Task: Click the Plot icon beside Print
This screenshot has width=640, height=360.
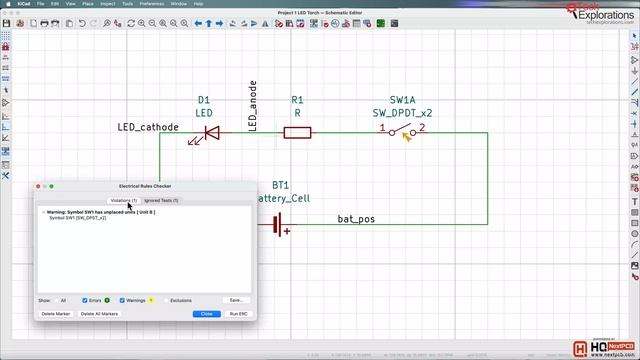Action: pyautogui.click(x=55, y=24)
